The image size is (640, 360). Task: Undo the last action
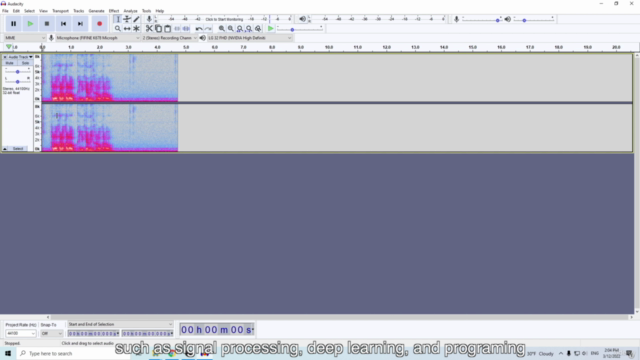pos(199,29)
